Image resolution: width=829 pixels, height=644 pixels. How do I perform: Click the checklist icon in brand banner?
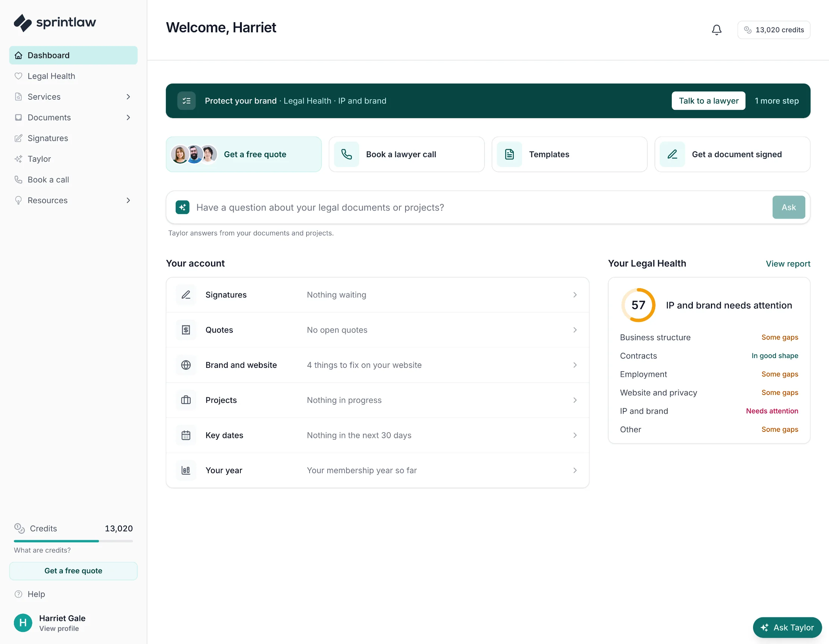[x=186, y=101]
